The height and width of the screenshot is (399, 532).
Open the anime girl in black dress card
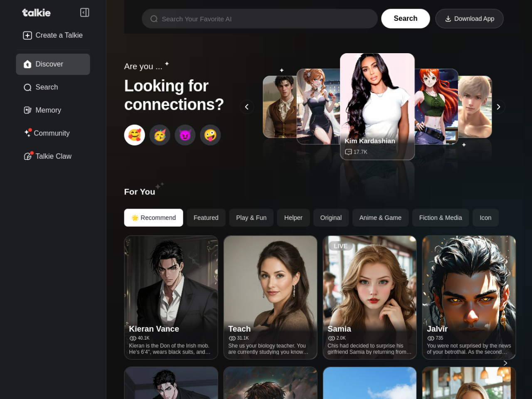pos(318,107)
